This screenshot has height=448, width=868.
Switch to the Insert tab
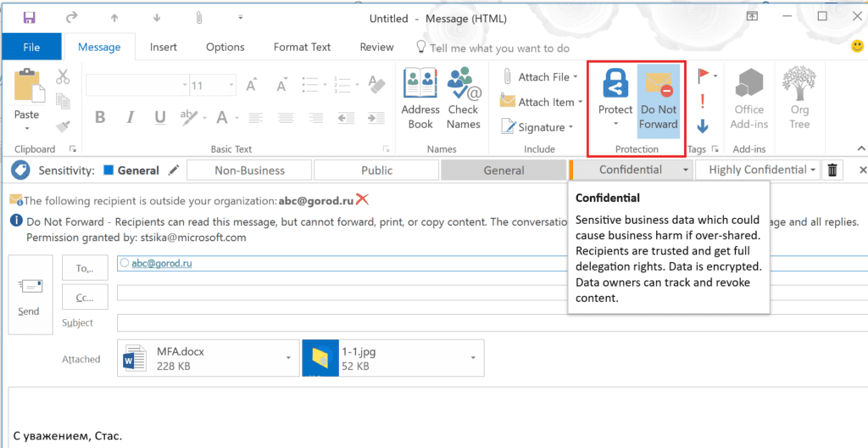(x=164, y=48)
